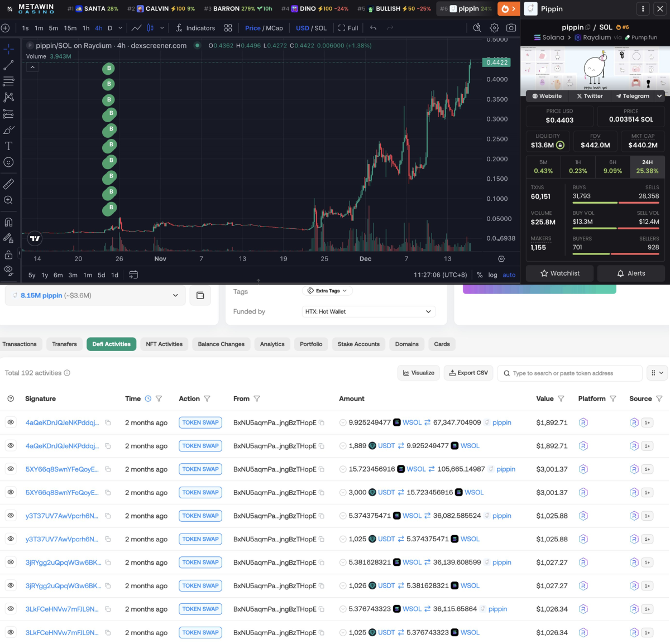Expand the 8.15M pippin holdings dropdown
This screenshot has width=670, height=644.
[175, 295]
